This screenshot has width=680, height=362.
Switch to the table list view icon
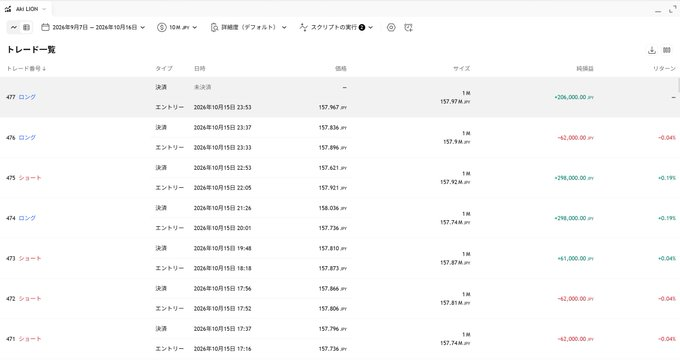(x=26, y=27)
